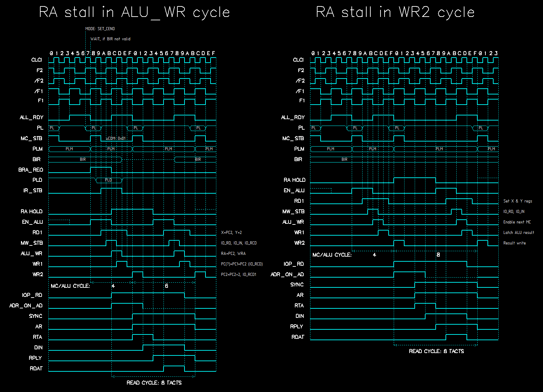Click the 'WAIT, if BIR not valid' note
Screen dimensions: 543x392
click(110, 39)
